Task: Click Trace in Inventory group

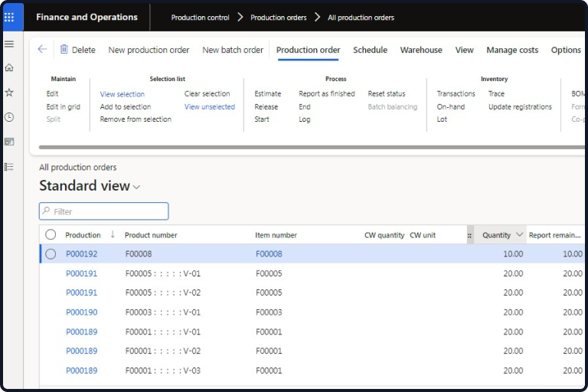Action: pos(496,93)
